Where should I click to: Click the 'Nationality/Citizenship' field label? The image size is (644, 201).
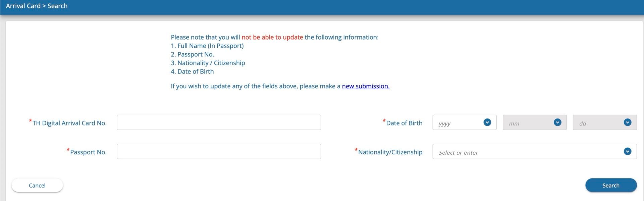pos(390,152)
